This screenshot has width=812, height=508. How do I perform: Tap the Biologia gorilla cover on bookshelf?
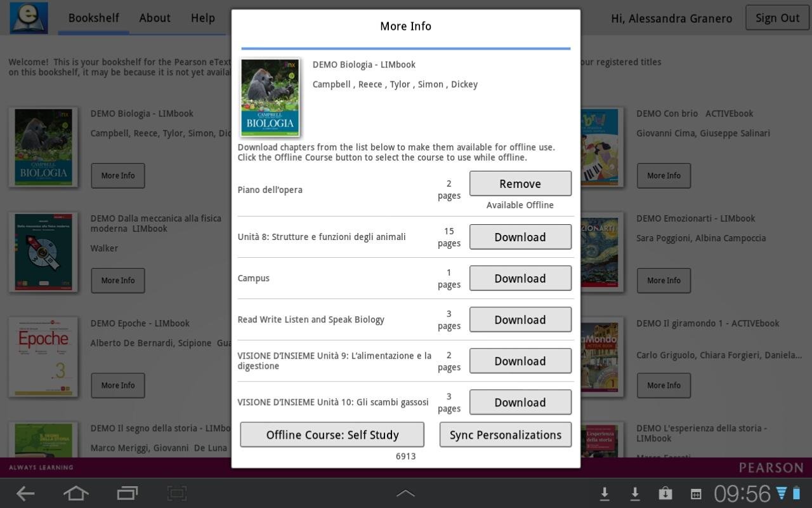(43, 147)
